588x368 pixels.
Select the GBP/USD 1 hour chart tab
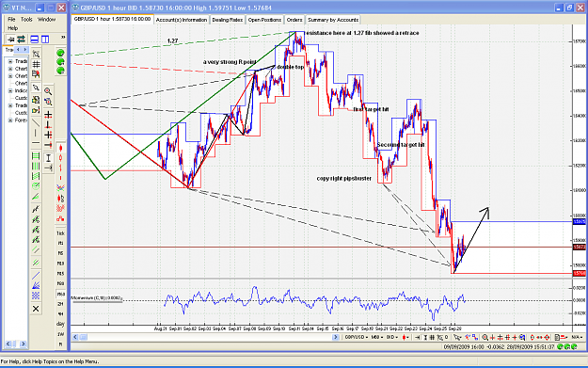(x=112, y=19)
